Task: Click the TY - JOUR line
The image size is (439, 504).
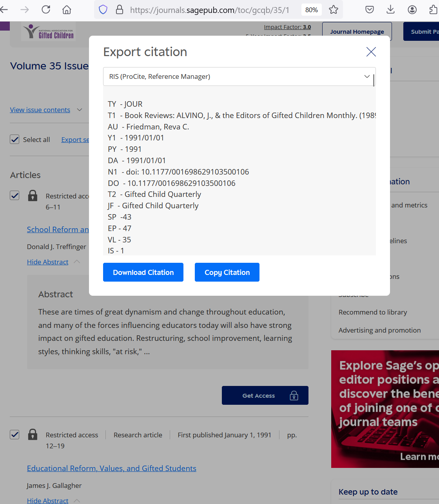Action: tap(125, 104)
